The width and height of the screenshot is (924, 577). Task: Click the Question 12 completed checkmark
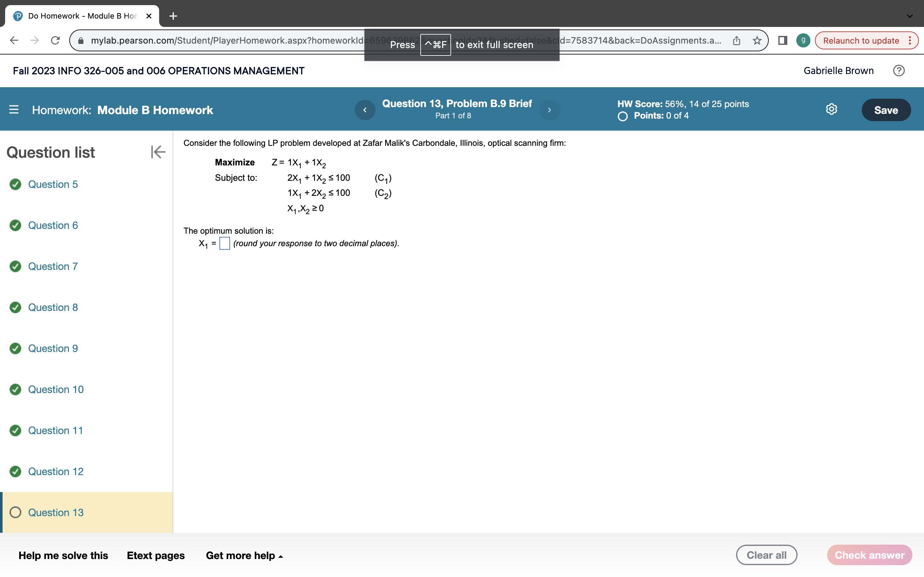15,472
